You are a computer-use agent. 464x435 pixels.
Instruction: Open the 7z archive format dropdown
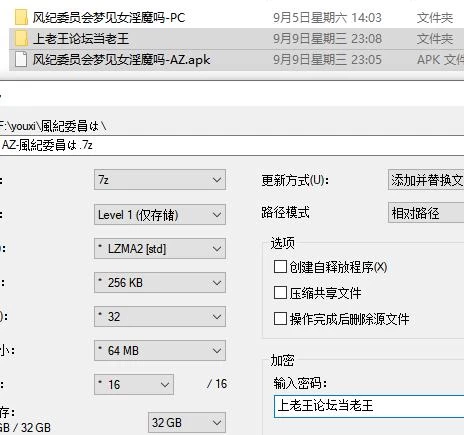click(160, 180)
